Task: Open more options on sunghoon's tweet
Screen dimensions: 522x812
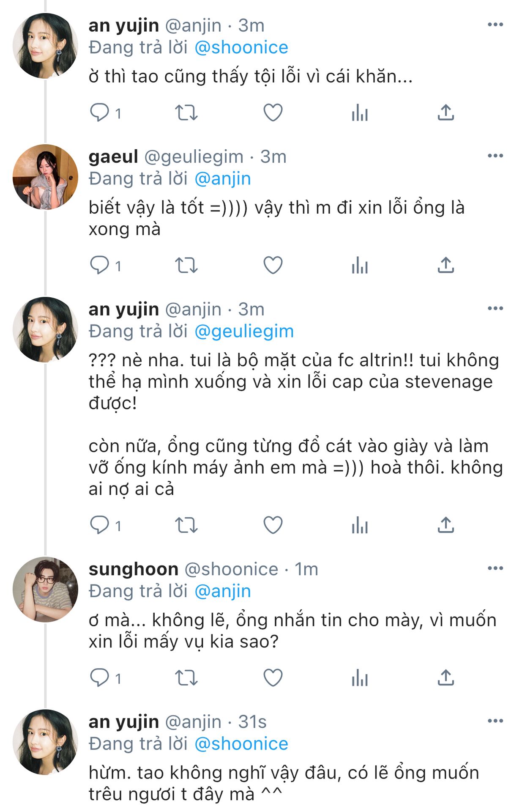Action: pos(495,568)
